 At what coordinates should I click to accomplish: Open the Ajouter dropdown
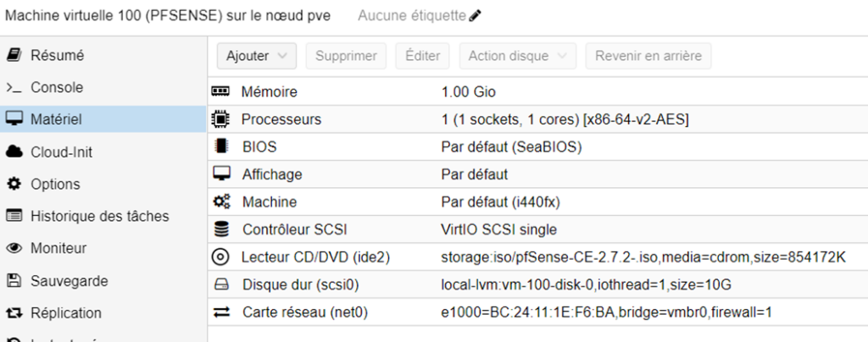pos(257,56)
